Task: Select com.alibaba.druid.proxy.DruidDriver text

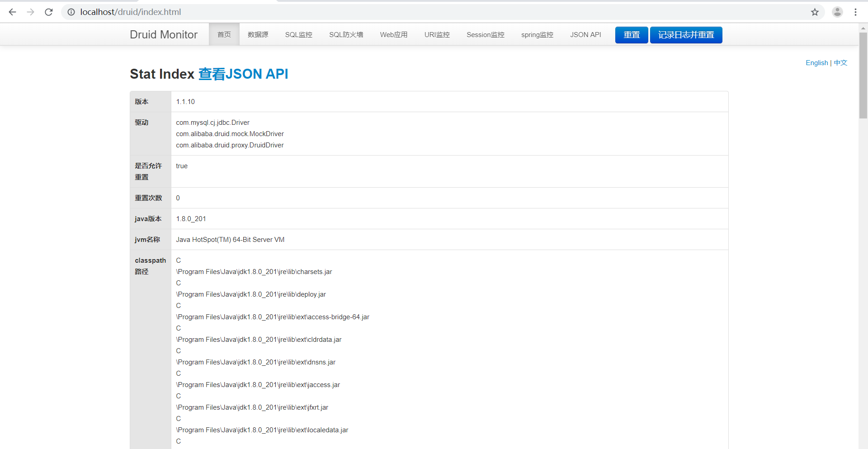Action: click(x=230, y=145)
